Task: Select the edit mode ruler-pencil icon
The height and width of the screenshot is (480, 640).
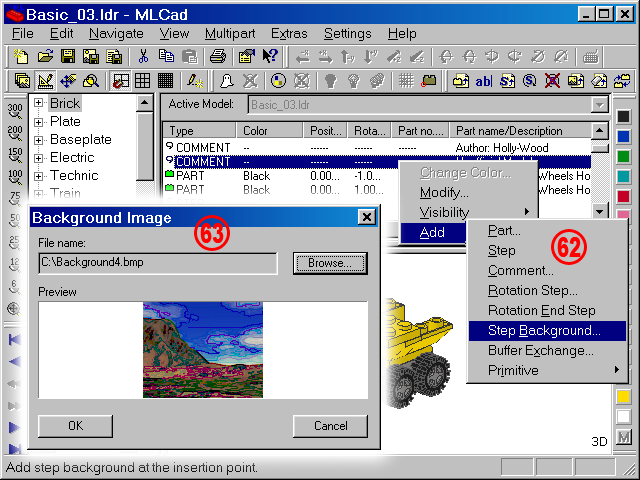Action: click(x=45, y=81)
